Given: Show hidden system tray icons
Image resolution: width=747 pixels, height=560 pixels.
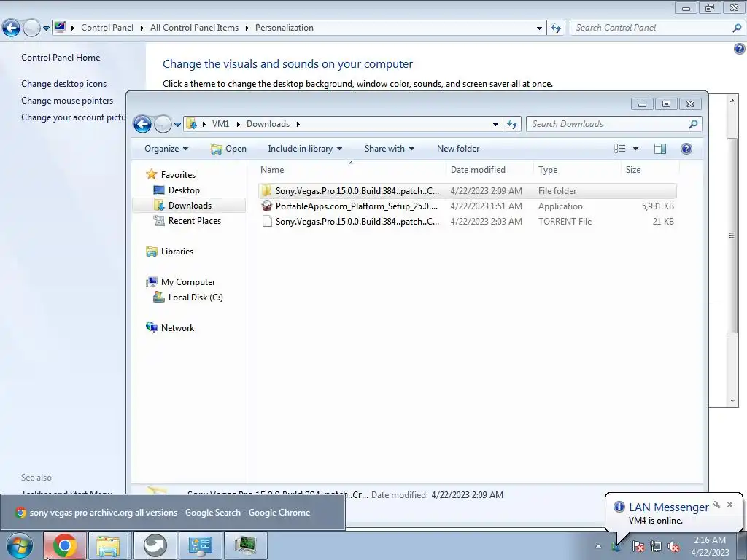Looking at the screenshot, I should coord(598,547).
